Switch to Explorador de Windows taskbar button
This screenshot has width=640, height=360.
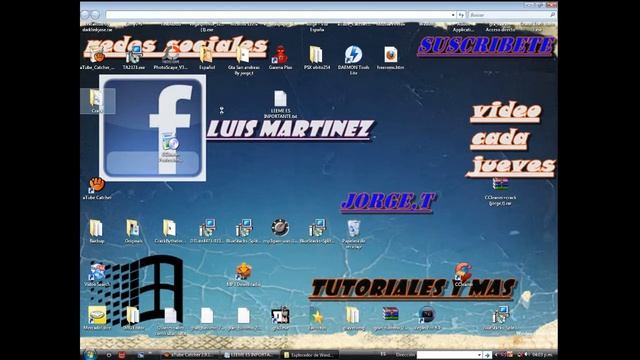click(310, 355)
